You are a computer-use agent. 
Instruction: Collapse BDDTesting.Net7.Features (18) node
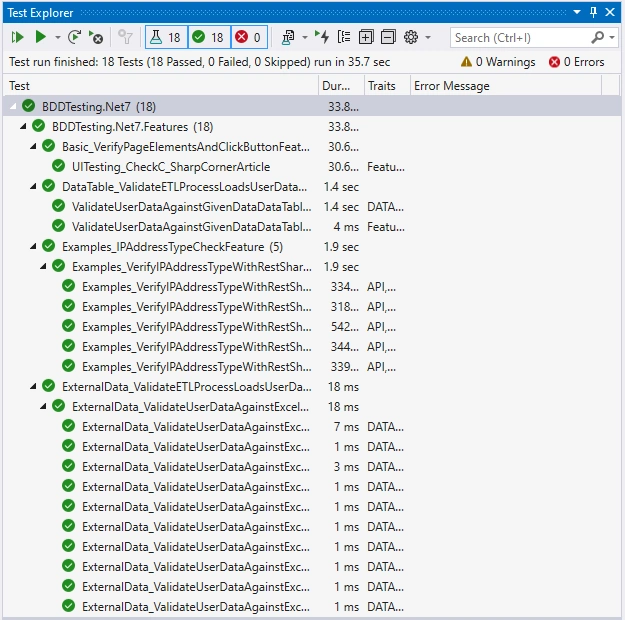click(x=23, y=126)
